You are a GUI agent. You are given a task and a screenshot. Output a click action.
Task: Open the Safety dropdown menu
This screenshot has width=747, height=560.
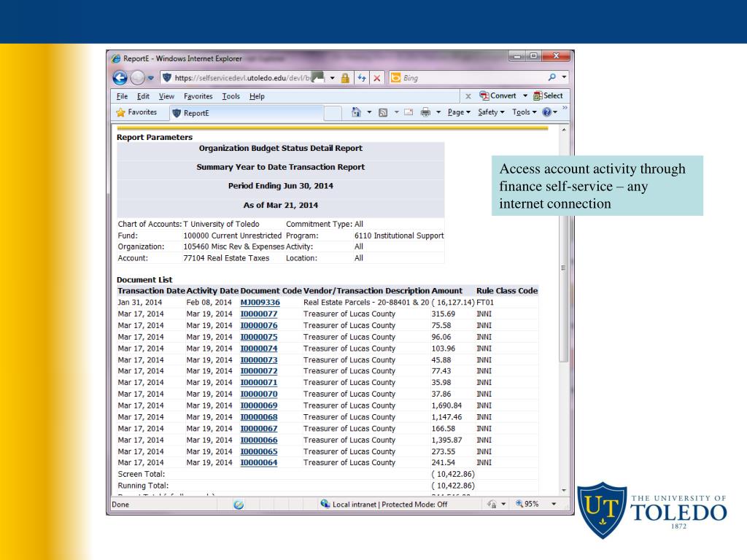pos(491,112)
